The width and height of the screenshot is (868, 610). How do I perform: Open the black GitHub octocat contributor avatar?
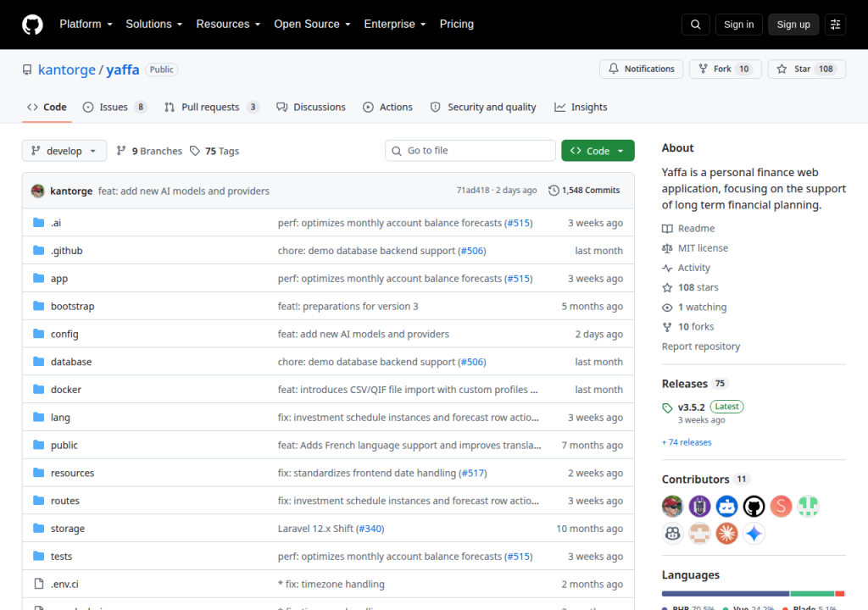click(754, 506)
